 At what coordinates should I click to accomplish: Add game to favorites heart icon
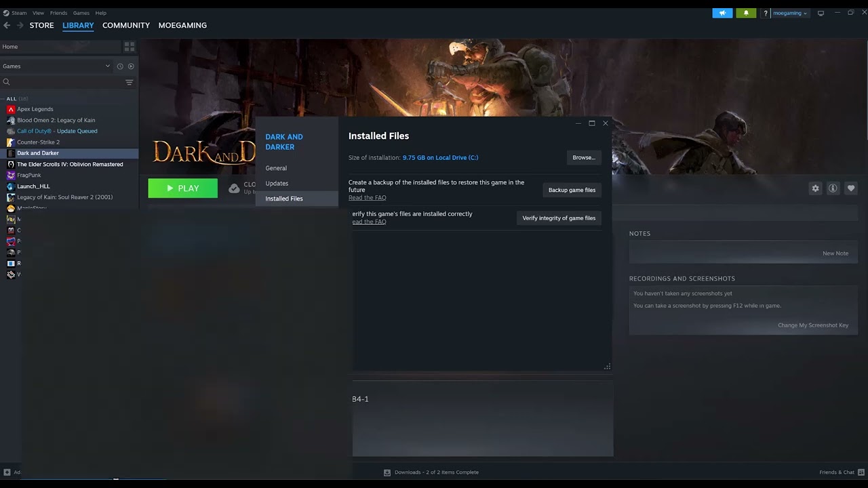pos(851,188)
